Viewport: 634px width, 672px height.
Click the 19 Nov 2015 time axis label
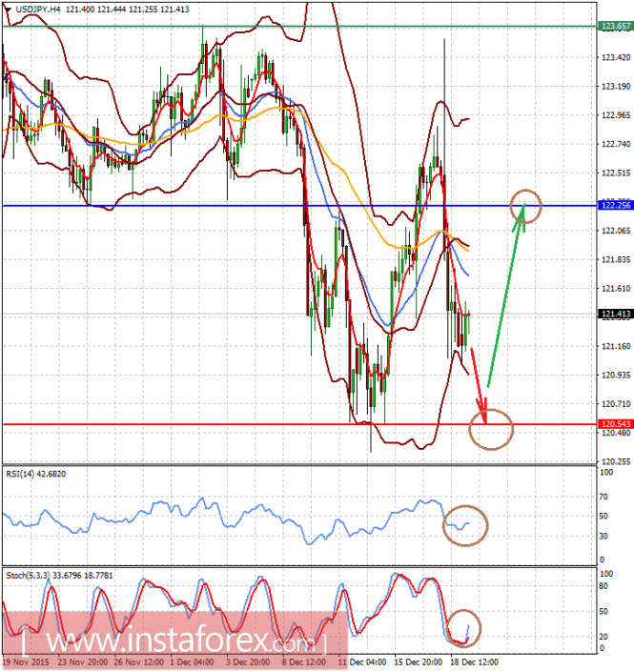[26, 662]
